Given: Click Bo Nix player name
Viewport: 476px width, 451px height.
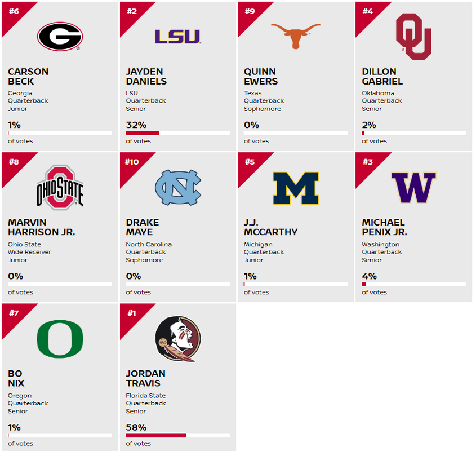Looking at the screenshot, I should pyautogui.click(x=15, y=378).
